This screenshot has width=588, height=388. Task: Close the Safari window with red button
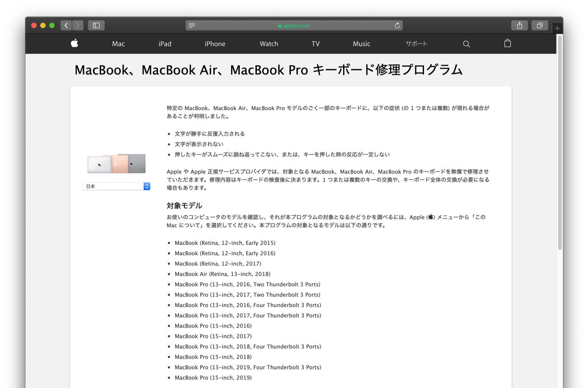pos(34,26)
